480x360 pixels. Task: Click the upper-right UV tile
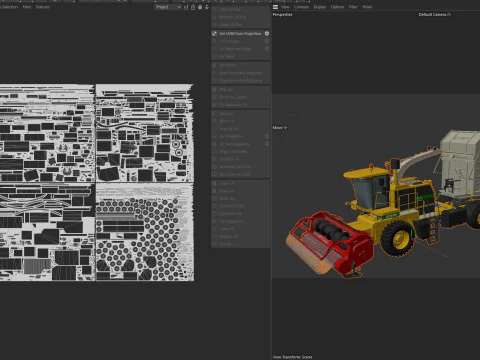[x=145, y=133]
